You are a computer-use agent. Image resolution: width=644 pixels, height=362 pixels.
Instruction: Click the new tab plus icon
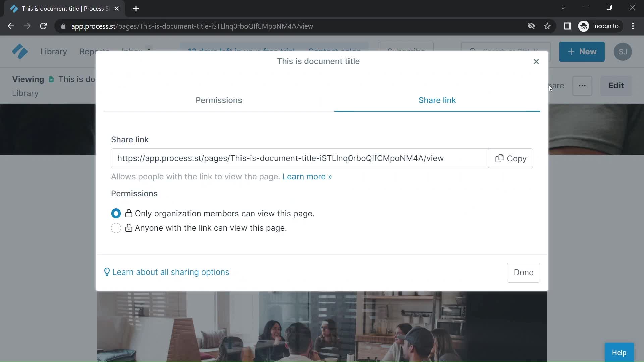pyautogui.click(x=136, y=9)
